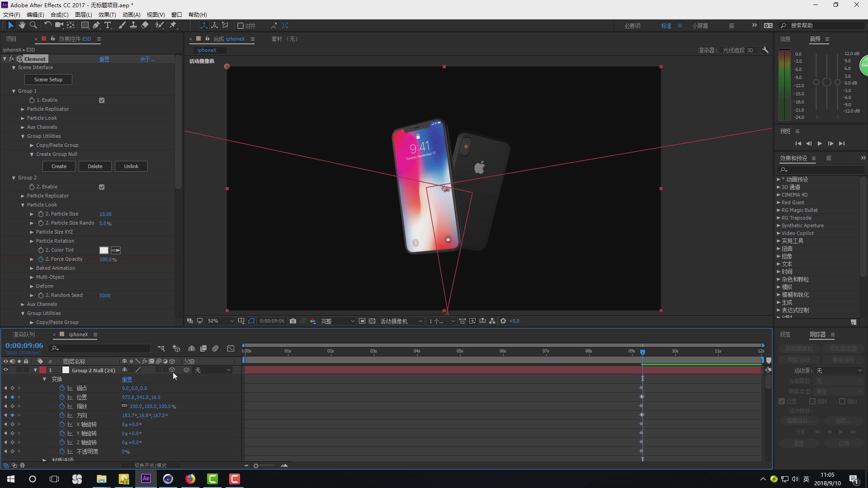Select the Rotation tool
The height and width of the screenshot is (488, 868).
point(47,25)
